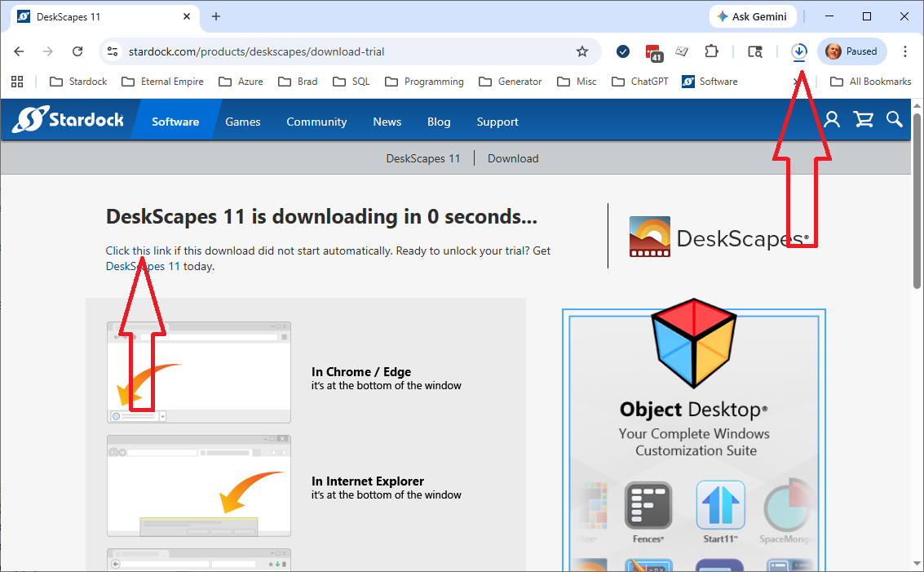Screen dimensions: 924x572
Task: Click the address bar URL field
Action: point(343,51)
